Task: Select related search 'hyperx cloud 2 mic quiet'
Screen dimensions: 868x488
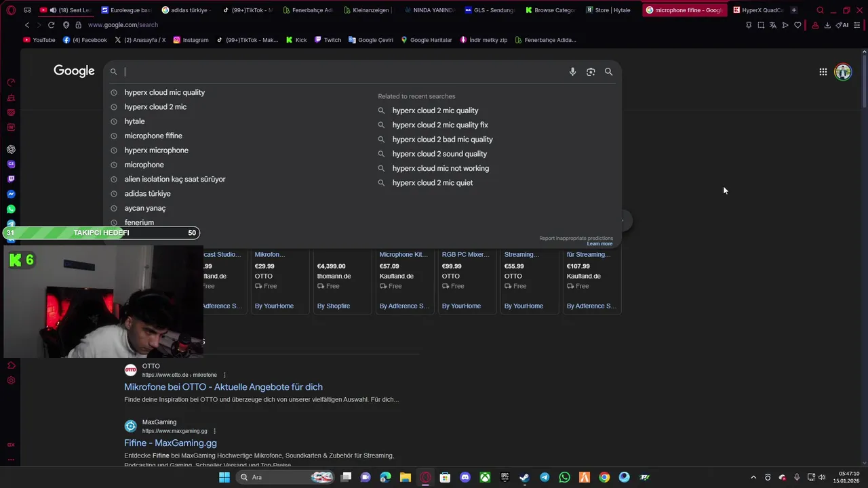Action: pyautogui.click(x=433, y=183)
